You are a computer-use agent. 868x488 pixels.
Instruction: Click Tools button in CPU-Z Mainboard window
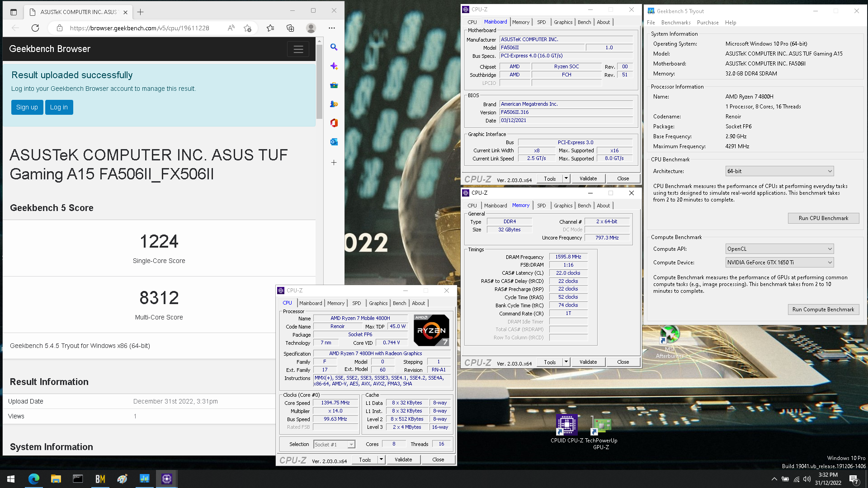pyautogui.click(x=550, y=178)
